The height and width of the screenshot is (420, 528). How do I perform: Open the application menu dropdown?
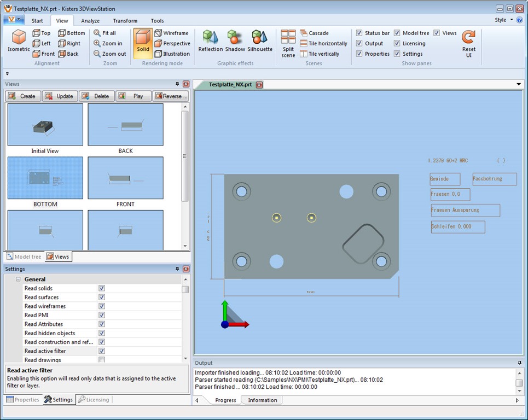14,20
